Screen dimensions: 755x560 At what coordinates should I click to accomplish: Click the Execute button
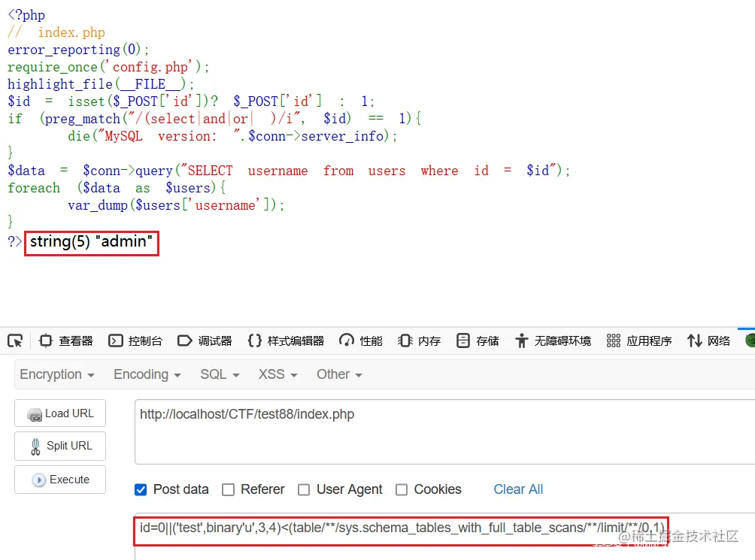(60, 480)
